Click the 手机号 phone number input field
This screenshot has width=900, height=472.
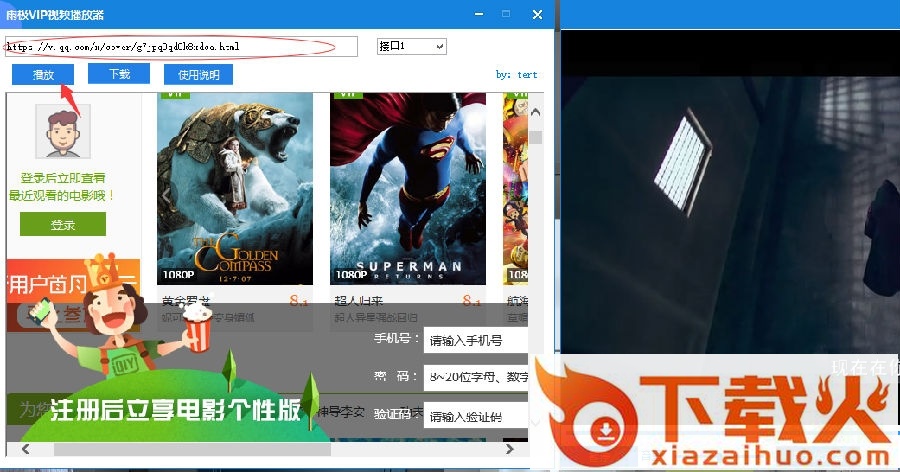[x=476, y=341]
